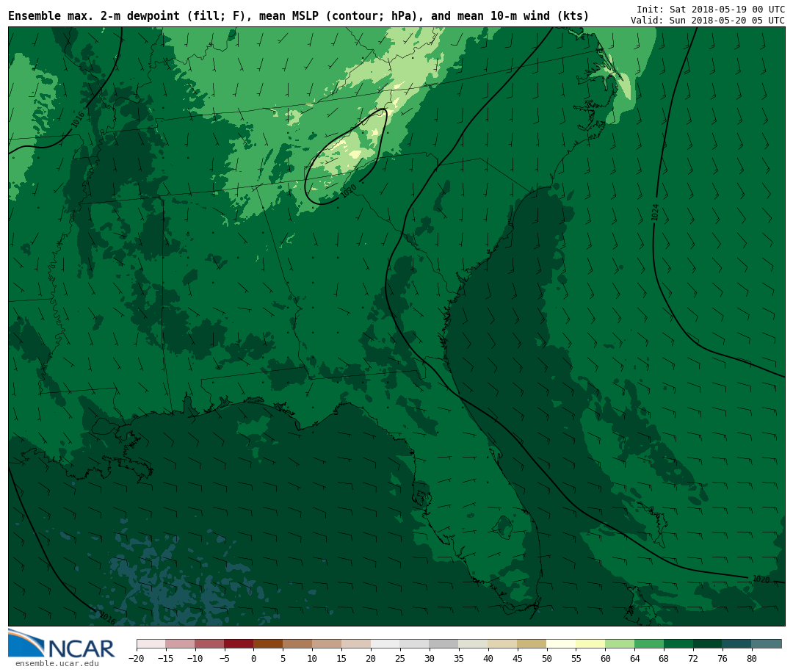The image size is (793, 672).
Task: Pick the green swatch between 68 and 72
Action: point(678,643)
